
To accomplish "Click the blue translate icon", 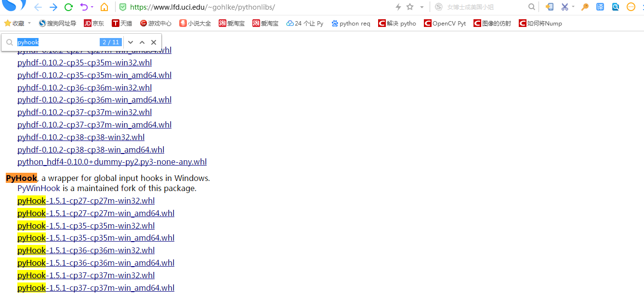I will (600, 7).
